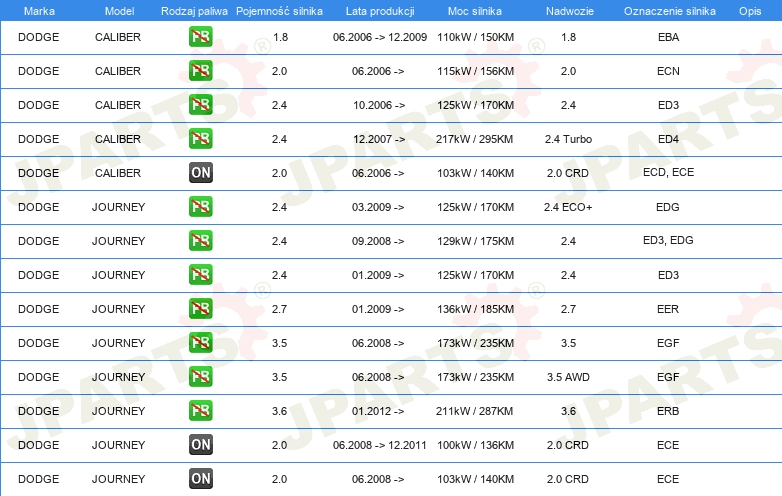Click petrol icon in Journey 2.7 EER row

(x=200, y=309)
